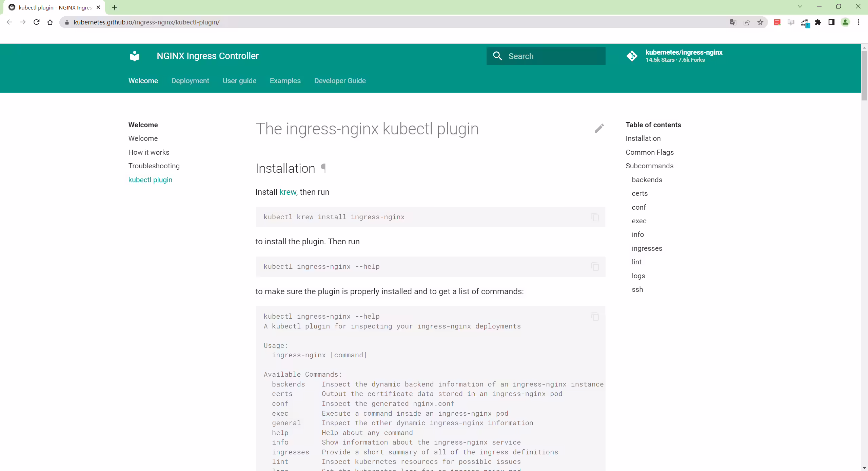Jump to Subcommands section
The height and width of the screenshot is (471, 868).
click(649, 166)
